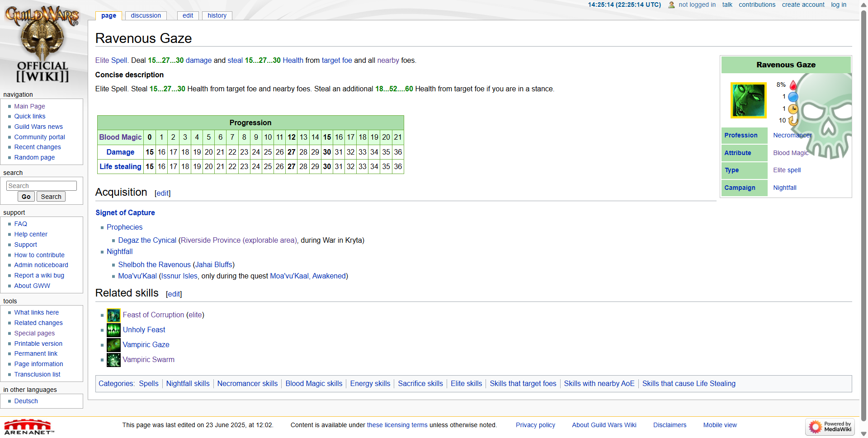The image size is (868, 438).
Task: Go to a Random page
Action: pyautogui.click(x=34, y=157)
